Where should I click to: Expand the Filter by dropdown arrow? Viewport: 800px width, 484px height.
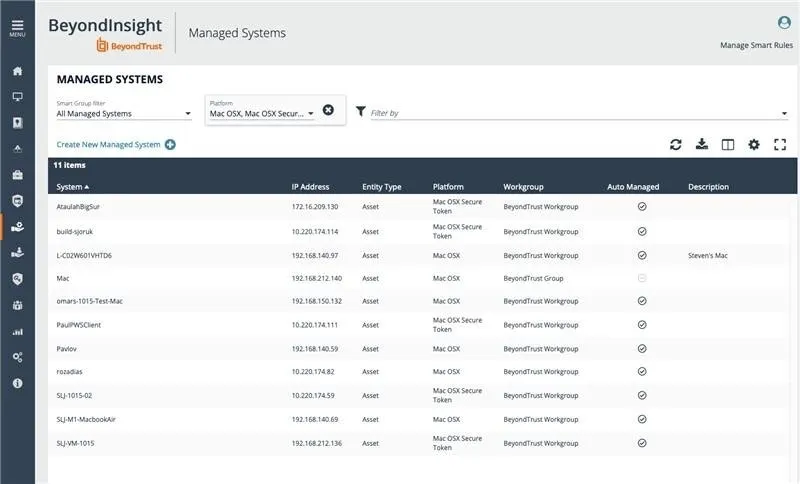(x=784, y=113)
